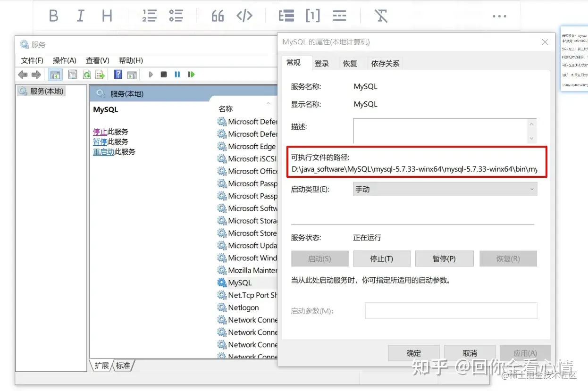588x391 pixels.
Task: Confirm dialog with 确定 button
Action: (x=414, y=353)
